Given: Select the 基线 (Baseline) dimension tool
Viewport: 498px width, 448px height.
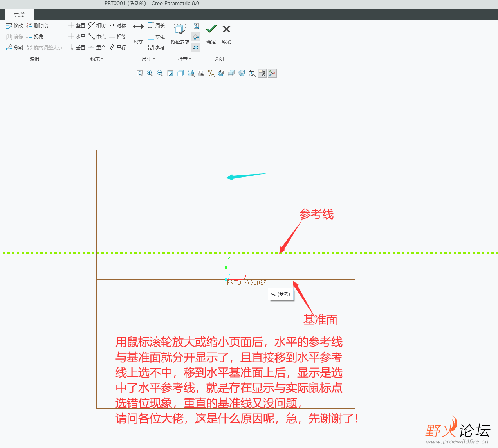Looking at the screenshot, I should pyautogui.click(x=156, y=38).
